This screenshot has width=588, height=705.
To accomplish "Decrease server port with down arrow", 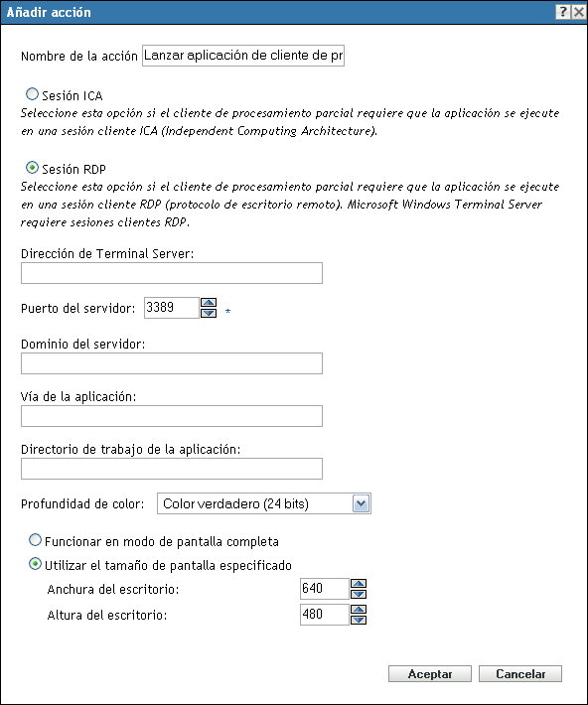I will point(209,313).
